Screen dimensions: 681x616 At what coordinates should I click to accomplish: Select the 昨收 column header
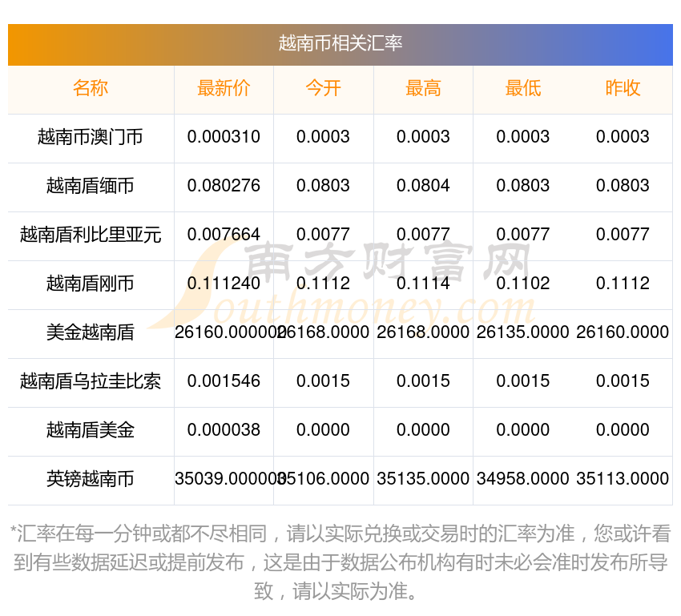pyautogui.click(x=623, y=88)
